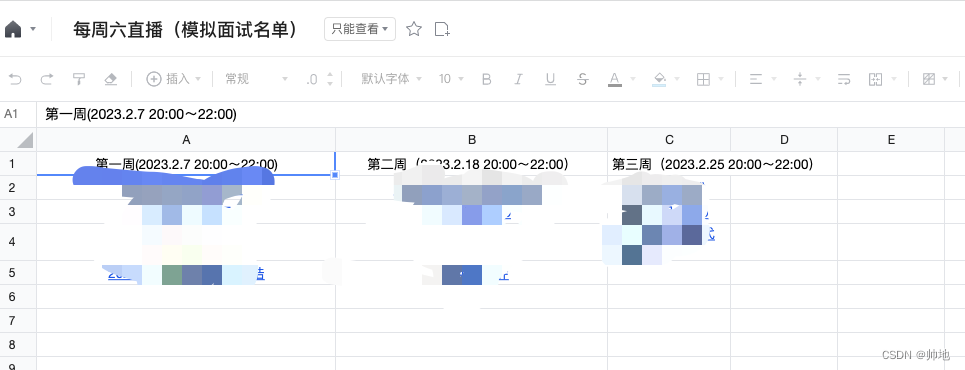Click cell 第三周 (2023.2.25 20:00～22:00)
Screen dimensions: 965x370
pos(669,164)
